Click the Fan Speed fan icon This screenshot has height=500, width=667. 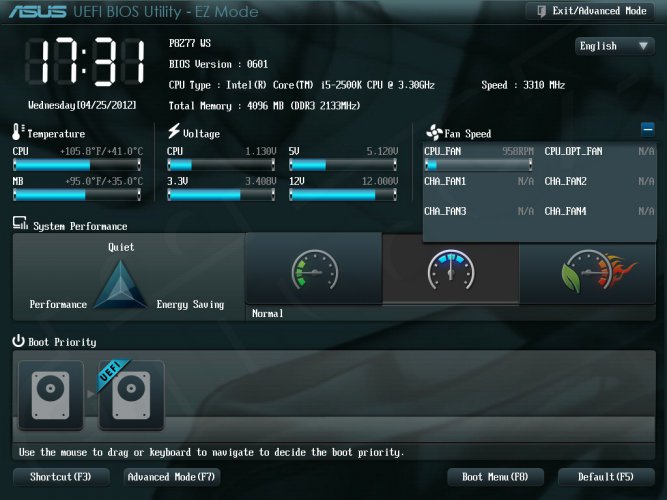coord(434,133)
